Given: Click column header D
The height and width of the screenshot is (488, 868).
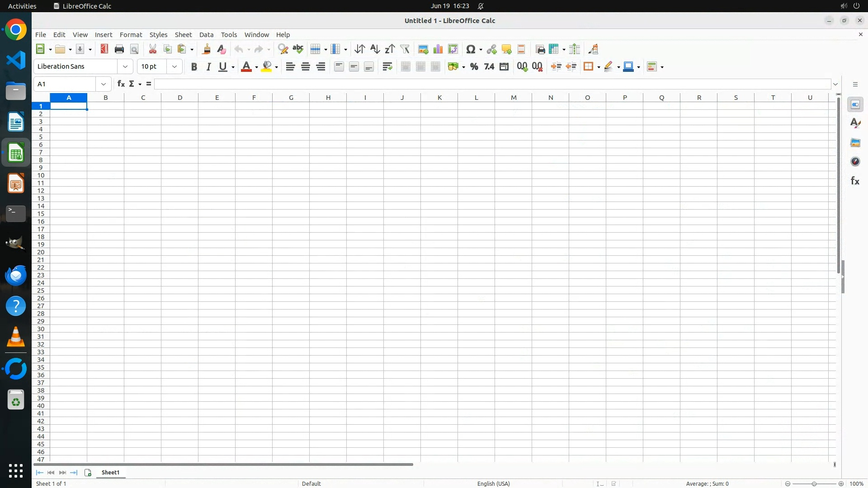Looking at the screenshot, I should point(180,98).
